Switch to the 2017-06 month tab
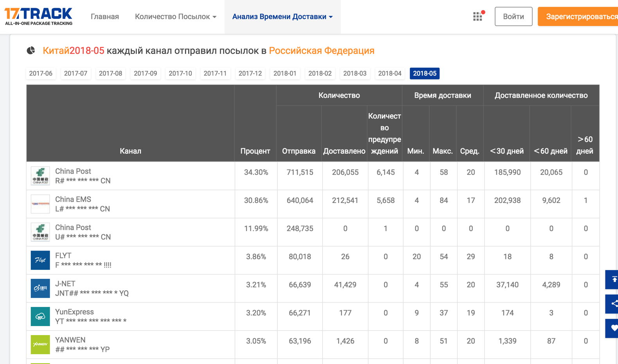The width and height of the screenshot is (618, 364). pyautogui.click(x=41, y=74)
